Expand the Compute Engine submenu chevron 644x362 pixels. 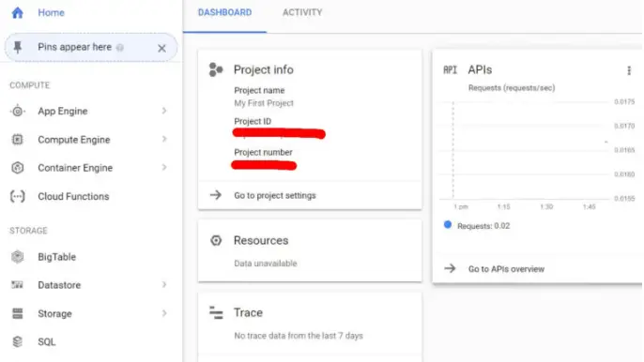pyautogui.click(x=164, y=139)
